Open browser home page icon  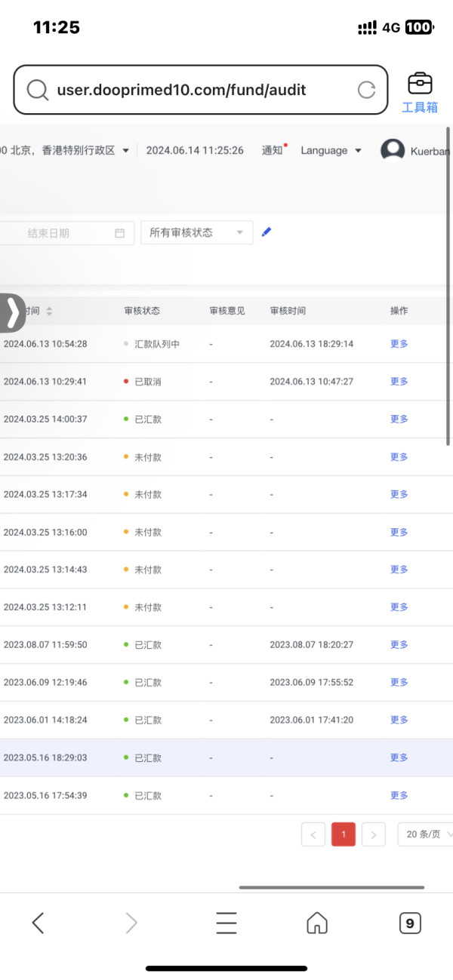(x=317, y=923)
